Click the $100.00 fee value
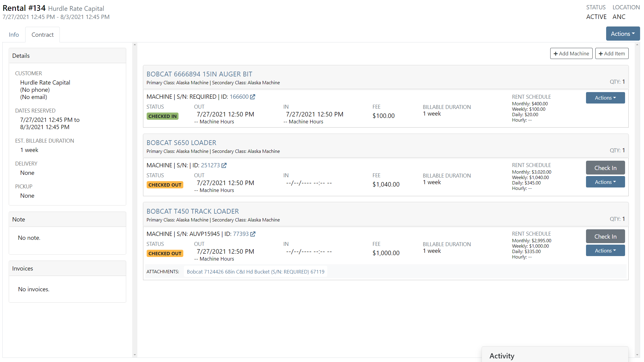This screenshot has width=644, height=362. 383,116
